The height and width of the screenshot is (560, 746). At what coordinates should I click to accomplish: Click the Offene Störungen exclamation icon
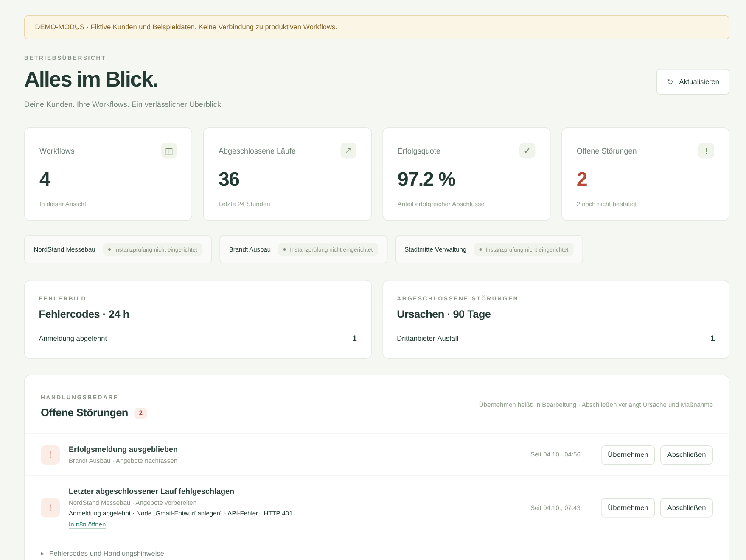[706, 151]
